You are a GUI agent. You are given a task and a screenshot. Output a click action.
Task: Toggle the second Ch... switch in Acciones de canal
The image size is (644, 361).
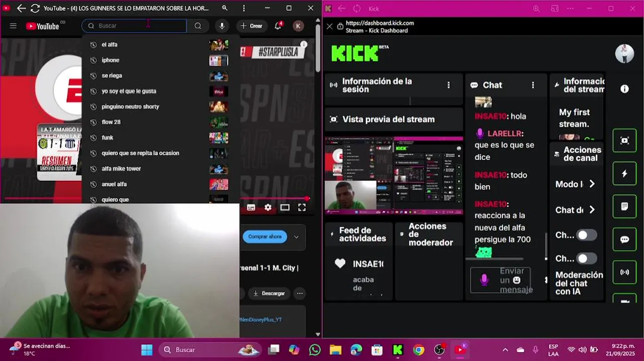(586, 259)
